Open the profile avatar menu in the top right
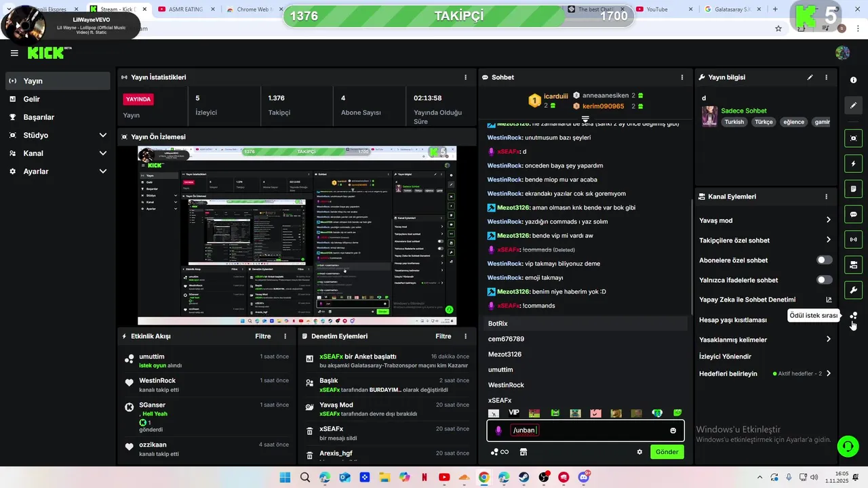This screenshot has width=868, height=488. (x=843, y=53)
